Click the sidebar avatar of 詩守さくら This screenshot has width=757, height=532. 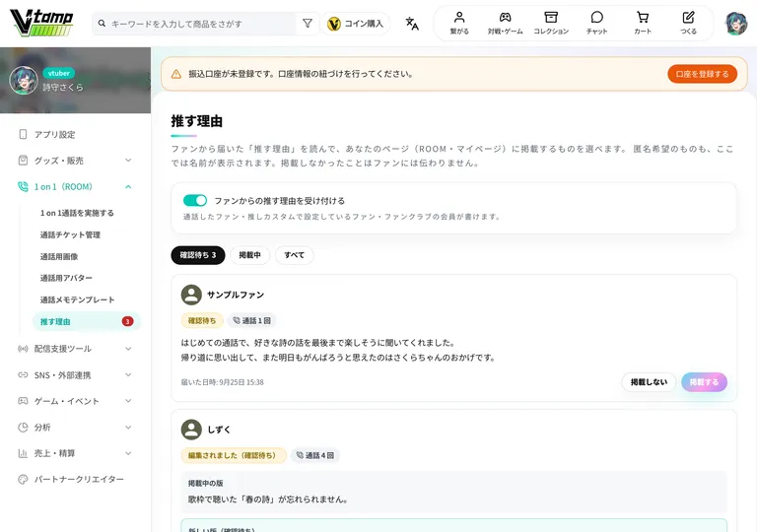point(24,80)
